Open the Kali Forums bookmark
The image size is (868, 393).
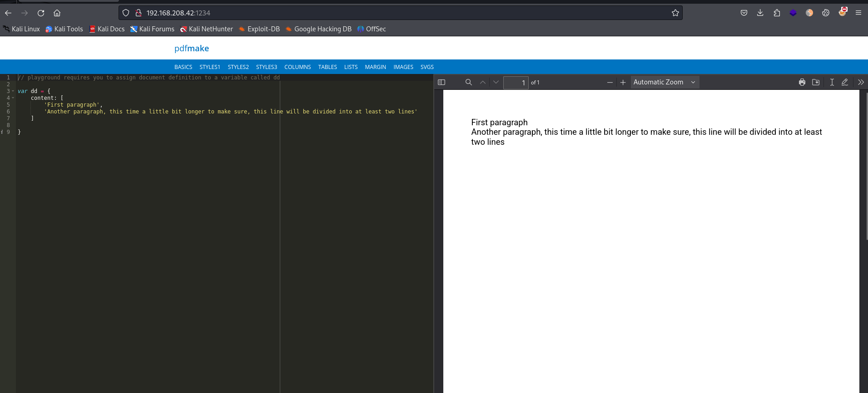tap(152, 29)
